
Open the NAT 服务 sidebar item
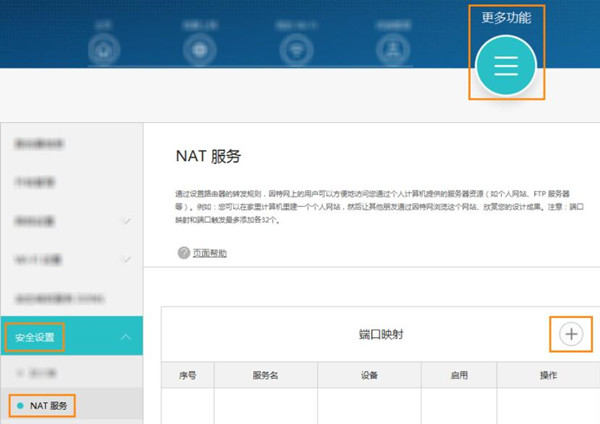[52, 405]
